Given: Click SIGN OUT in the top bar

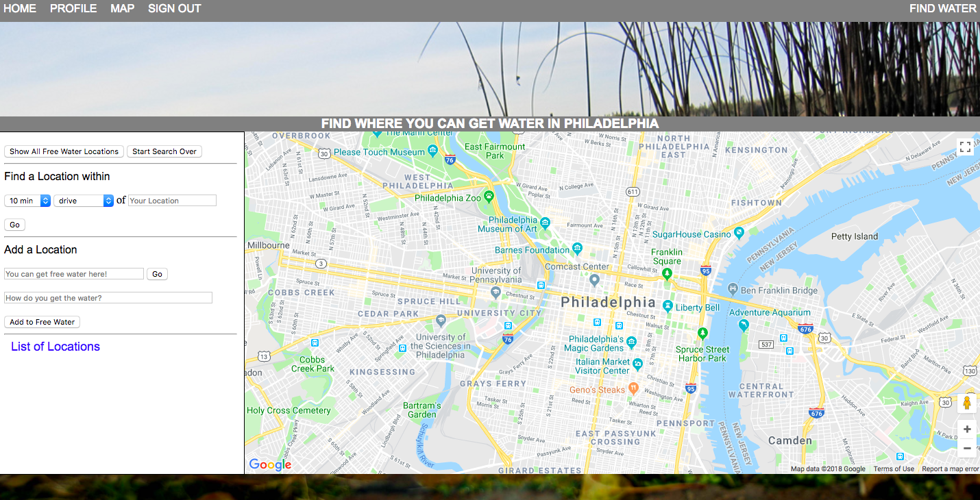Looking at the screenshot, I should point(175,9).
